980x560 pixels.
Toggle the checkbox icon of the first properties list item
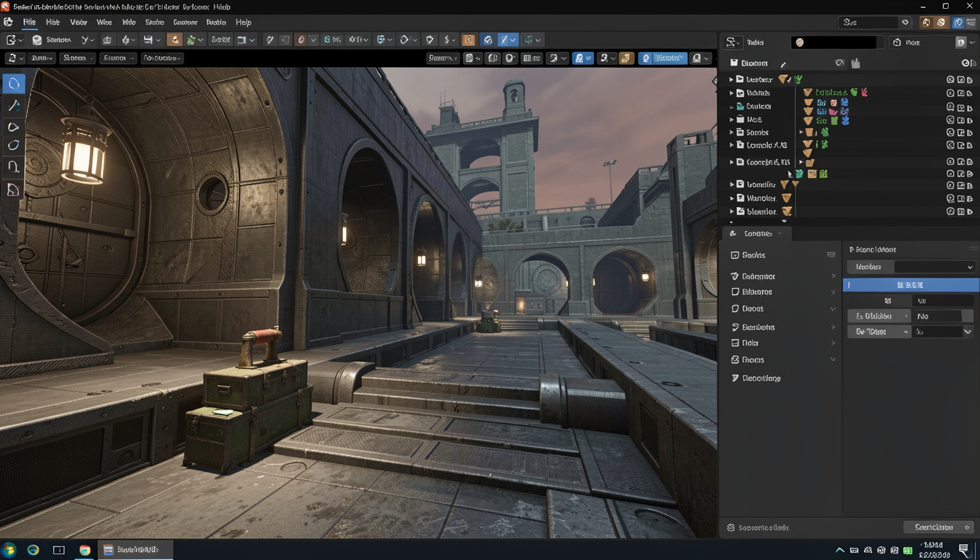point(734,255)
